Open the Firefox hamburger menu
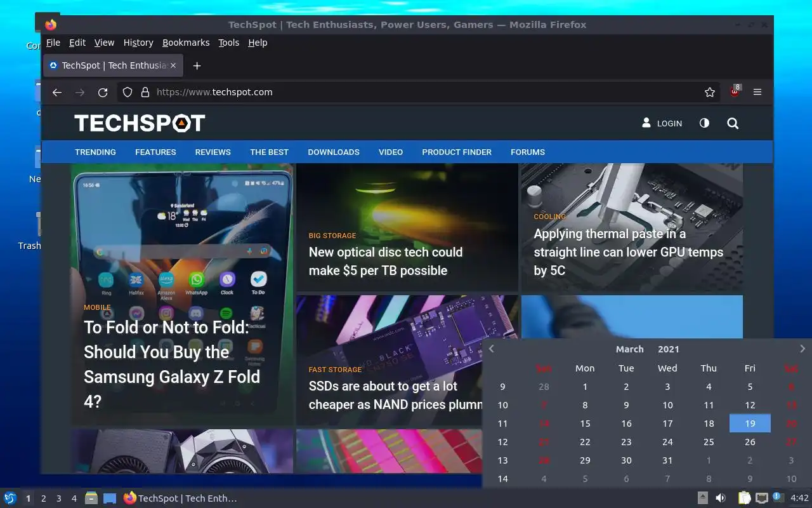The image size is (812, 508). 757,92
